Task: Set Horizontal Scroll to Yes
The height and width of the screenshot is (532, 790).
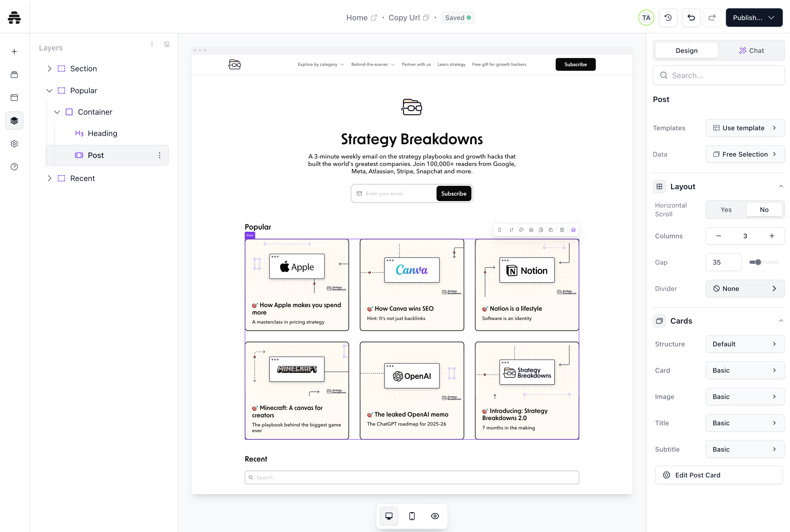Action: [x=726, y=210]
